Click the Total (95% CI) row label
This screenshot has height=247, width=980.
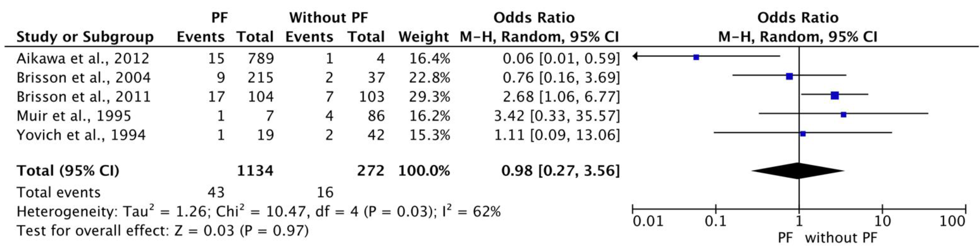coord(68,170)
